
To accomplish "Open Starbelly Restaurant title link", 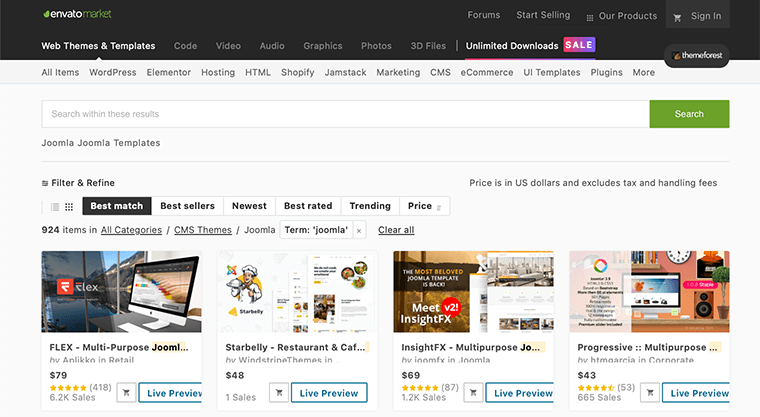I will tap(297, 347).
